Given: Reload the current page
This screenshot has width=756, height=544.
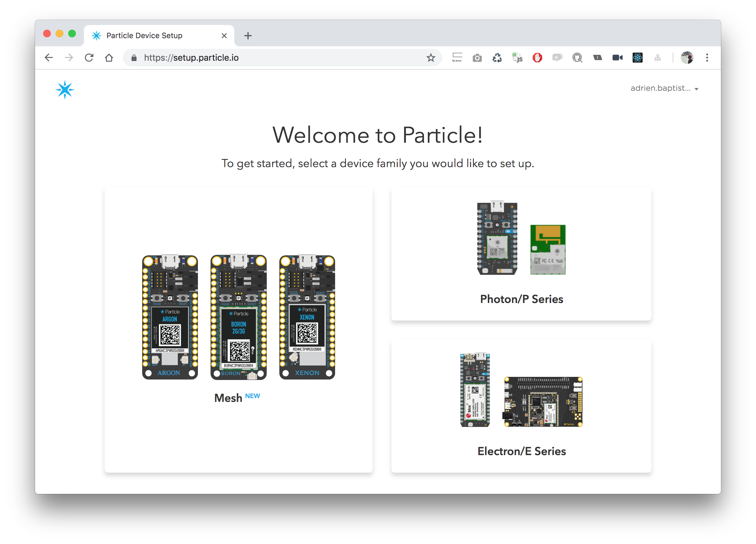Looking at the screenshot, I should pyautogui.click(x=89, y=58).
